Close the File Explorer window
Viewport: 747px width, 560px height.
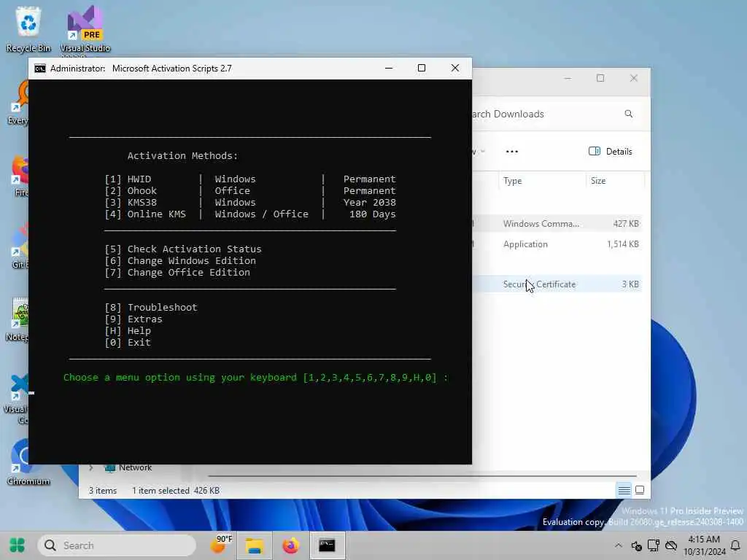pyautogui.click(x=634, y=78)
